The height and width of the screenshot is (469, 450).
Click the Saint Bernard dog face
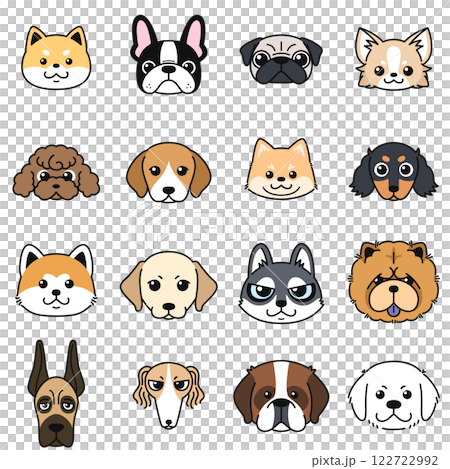coord(281,396)
